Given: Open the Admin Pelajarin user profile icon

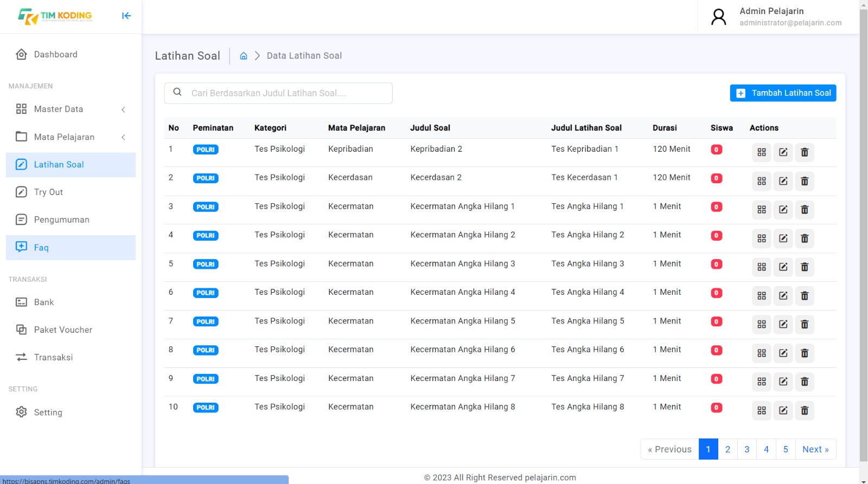Looking at the screenshot, I should click(719, 17).
